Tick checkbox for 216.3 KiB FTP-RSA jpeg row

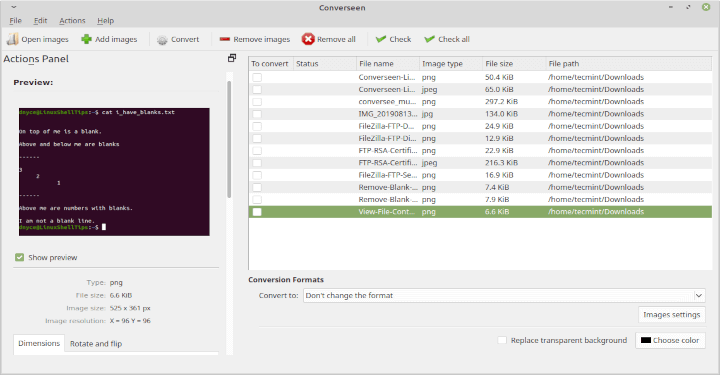(257, 163)
